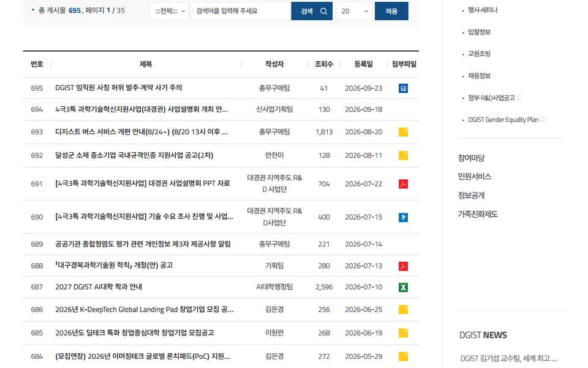Screen dimensions: 588x368
Task: Open post 2027 DGIST AI대학 학과 안내
Action: [x=99, y=287]
